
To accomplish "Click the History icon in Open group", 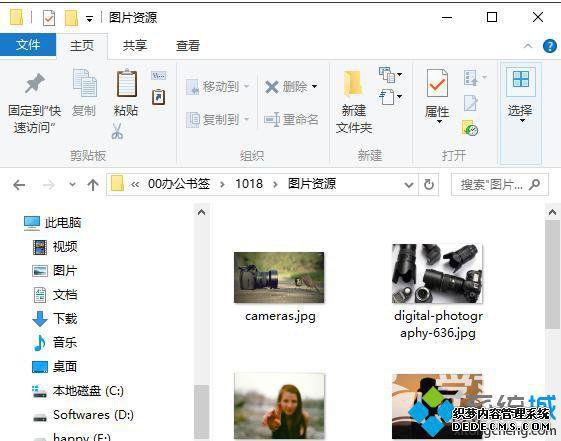I will pos(470,128).
